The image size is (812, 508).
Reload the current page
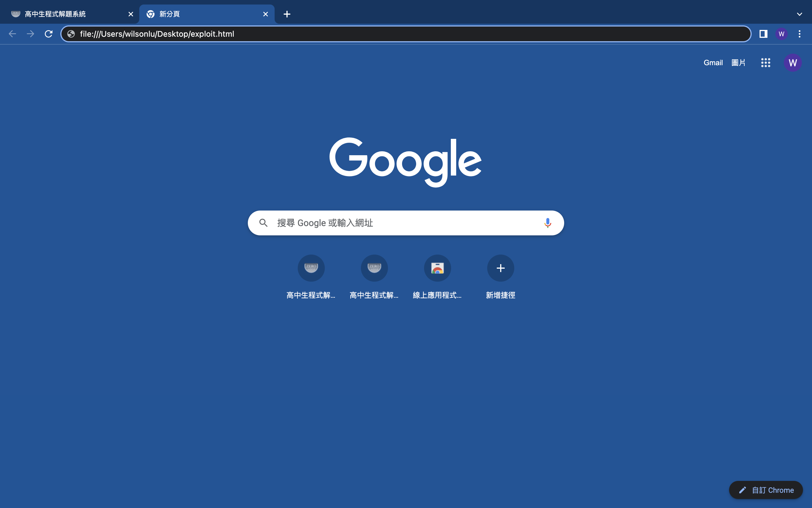49,34
